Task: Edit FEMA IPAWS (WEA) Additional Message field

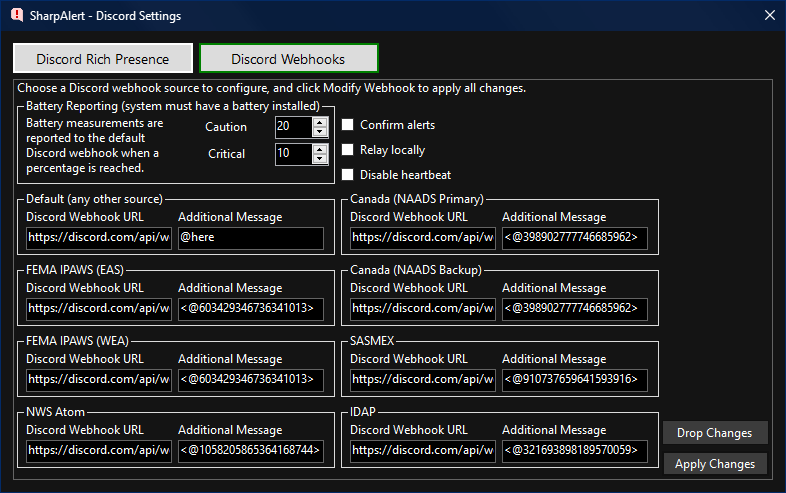Action: click(x=250, y=380)
